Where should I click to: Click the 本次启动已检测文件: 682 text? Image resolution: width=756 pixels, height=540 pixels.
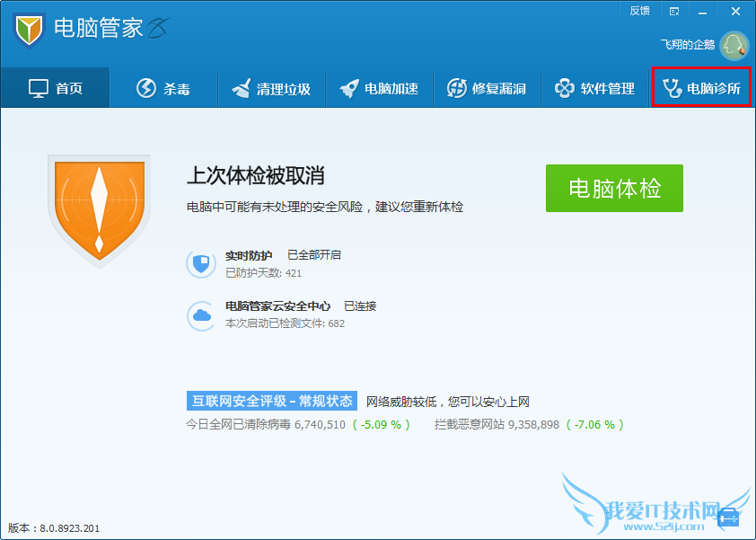(285, 323)
